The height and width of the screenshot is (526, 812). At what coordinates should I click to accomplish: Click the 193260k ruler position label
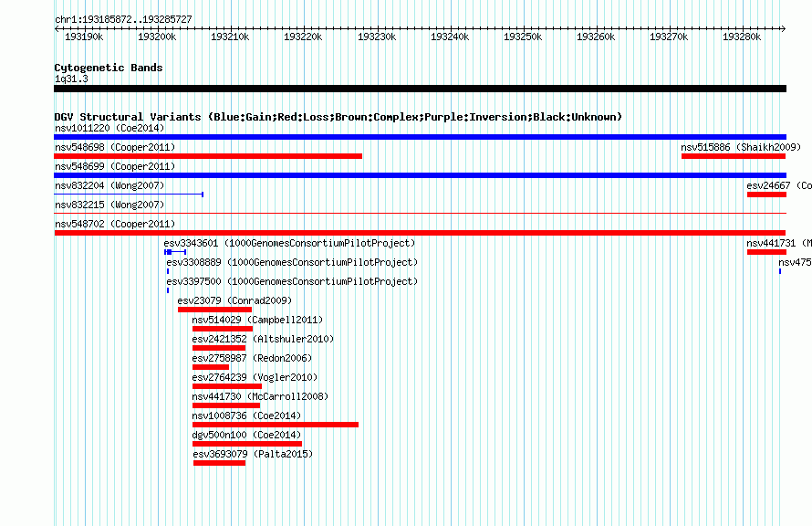pyautogui.click(x=596, y=37)
